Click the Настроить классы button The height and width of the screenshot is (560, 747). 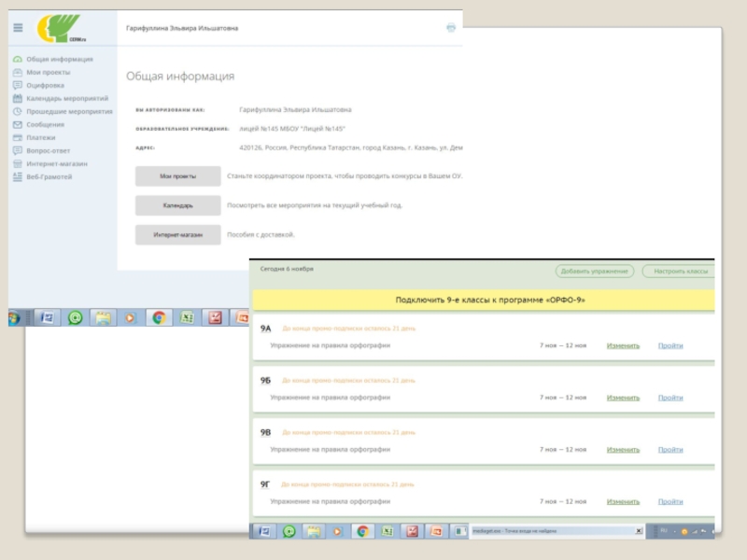coord(681,271)
